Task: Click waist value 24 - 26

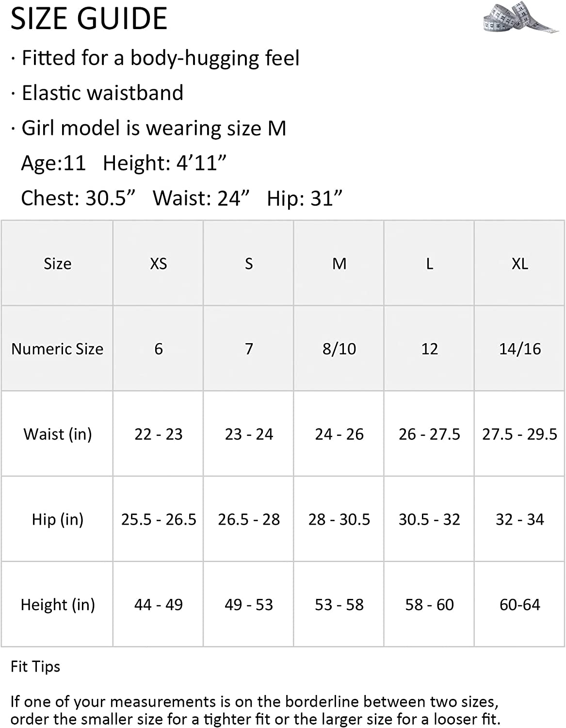Action: click(x=339, y=434)
